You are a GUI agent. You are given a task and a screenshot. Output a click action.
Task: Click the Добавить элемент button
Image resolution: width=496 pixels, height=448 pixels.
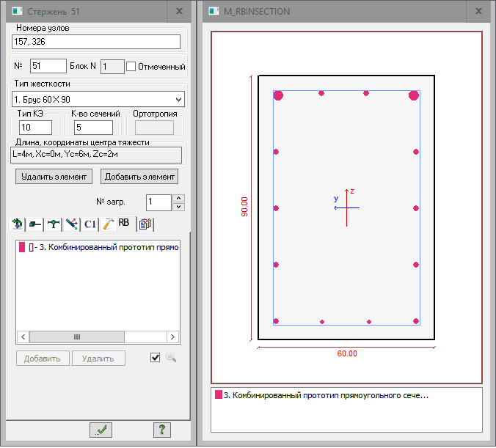139,177
